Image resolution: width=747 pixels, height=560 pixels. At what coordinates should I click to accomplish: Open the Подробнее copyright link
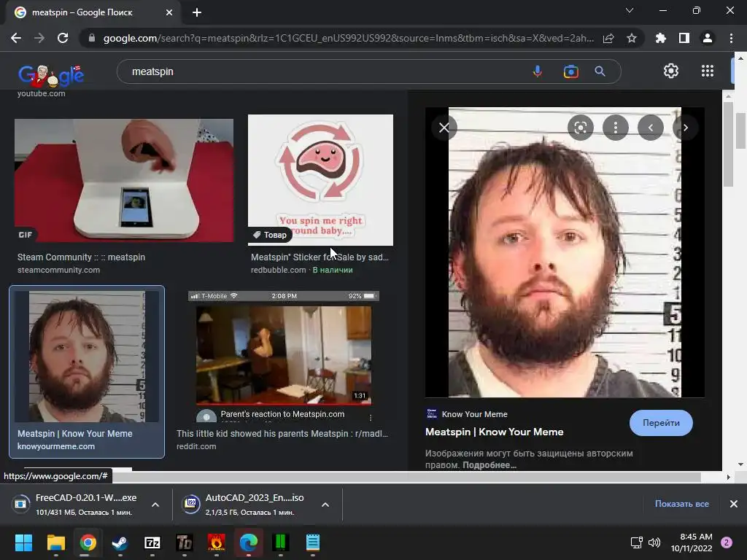(489, 464)
